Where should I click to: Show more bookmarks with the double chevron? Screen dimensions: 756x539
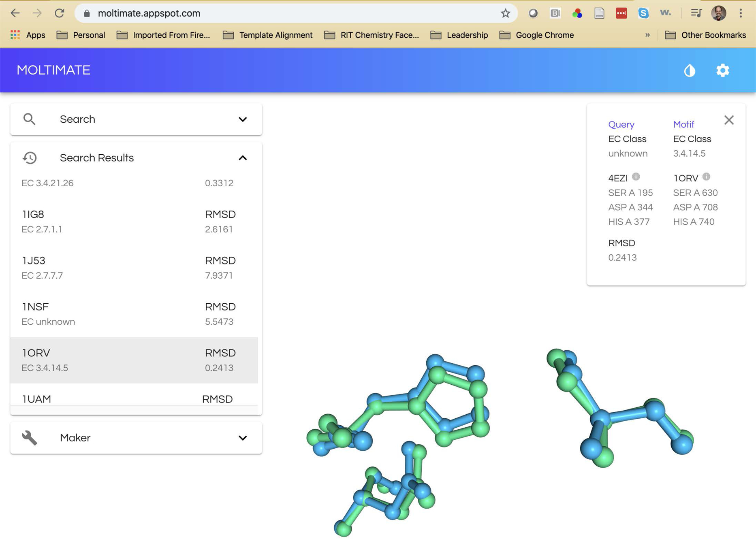647,35
